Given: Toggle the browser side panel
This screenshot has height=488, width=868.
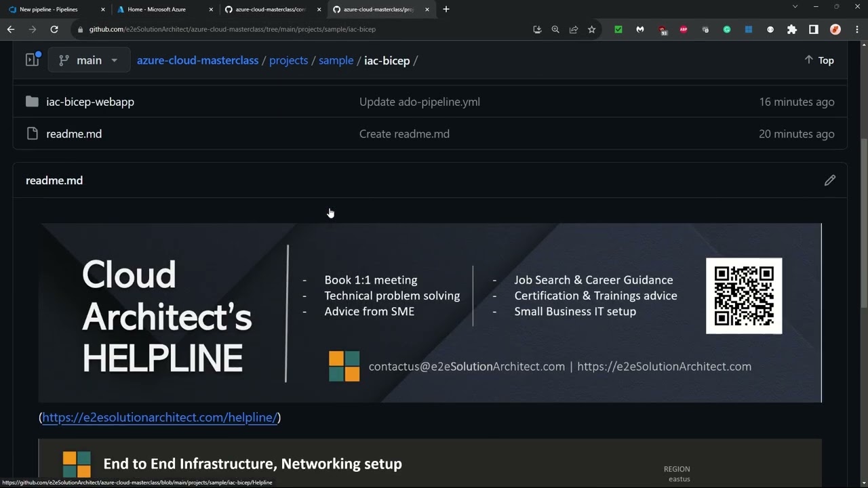Looking at the screenshot, I should [x=813, y=30].
